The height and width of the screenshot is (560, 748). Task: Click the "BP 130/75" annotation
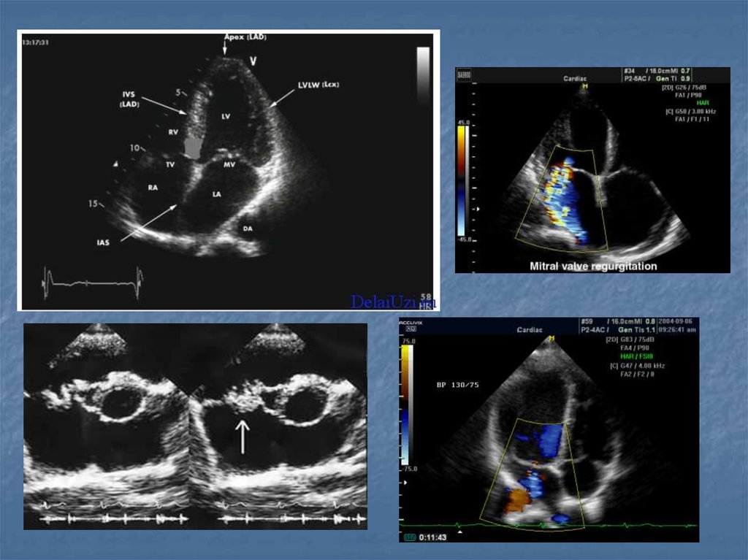(x=457, y=385)
